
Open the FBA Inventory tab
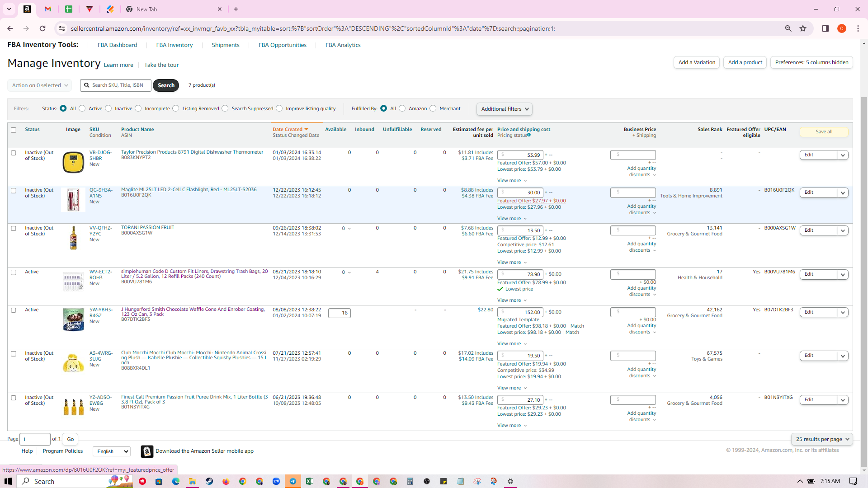coord(175,45)
